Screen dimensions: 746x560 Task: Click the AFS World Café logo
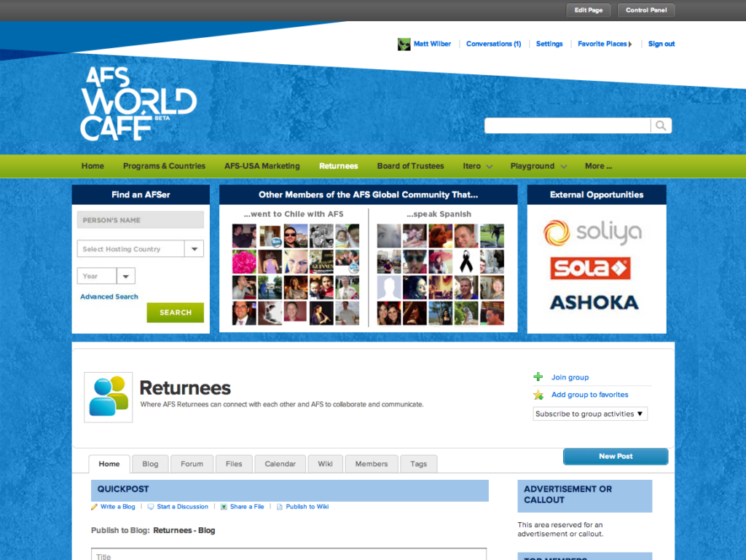138,104
